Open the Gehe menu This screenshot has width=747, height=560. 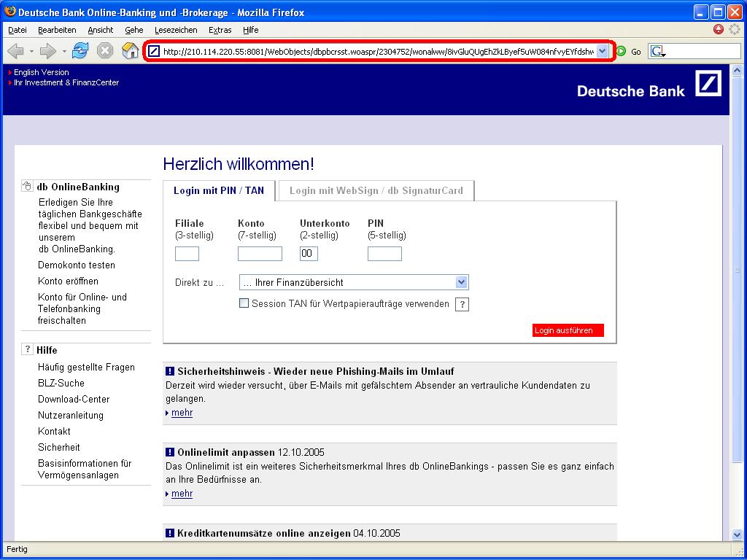click(x=134, y=30)
